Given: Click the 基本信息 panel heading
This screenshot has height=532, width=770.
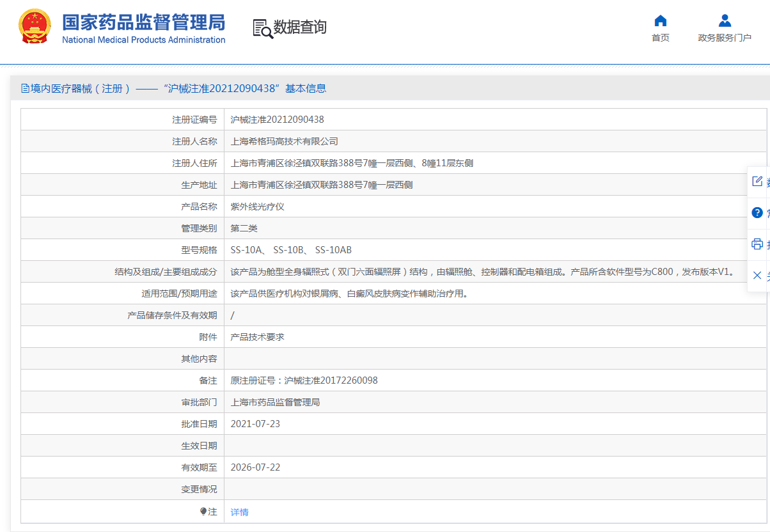Looking at the screenshot, I should [x=306, y=88].
